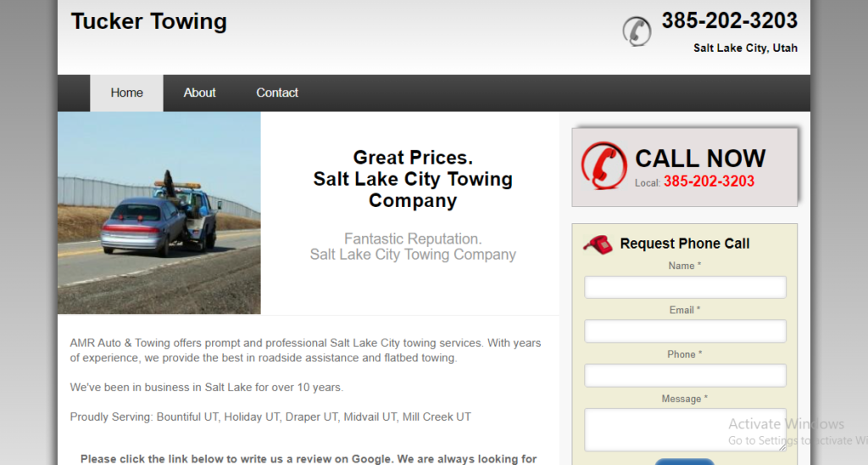Click the header phone number 385-202-3203
Image resolution: width=868 pixels, height=465 pixels.
tap(730, 21)
